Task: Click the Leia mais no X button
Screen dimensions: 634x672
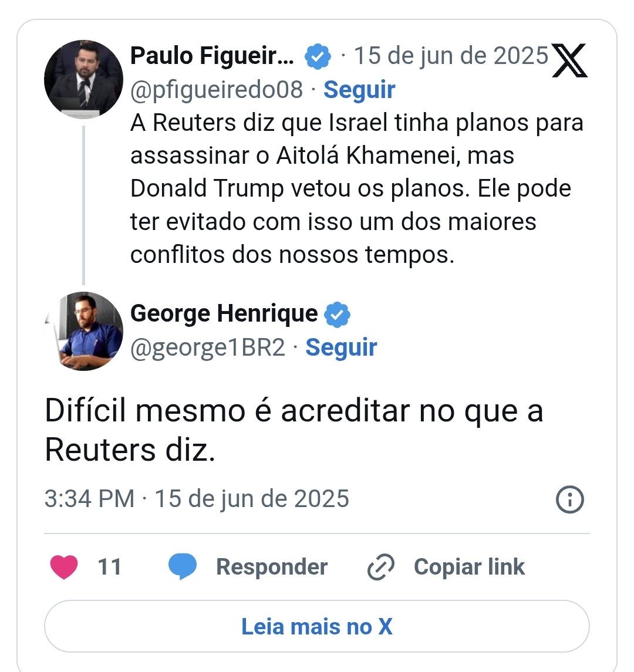Action: pos(317,626)
